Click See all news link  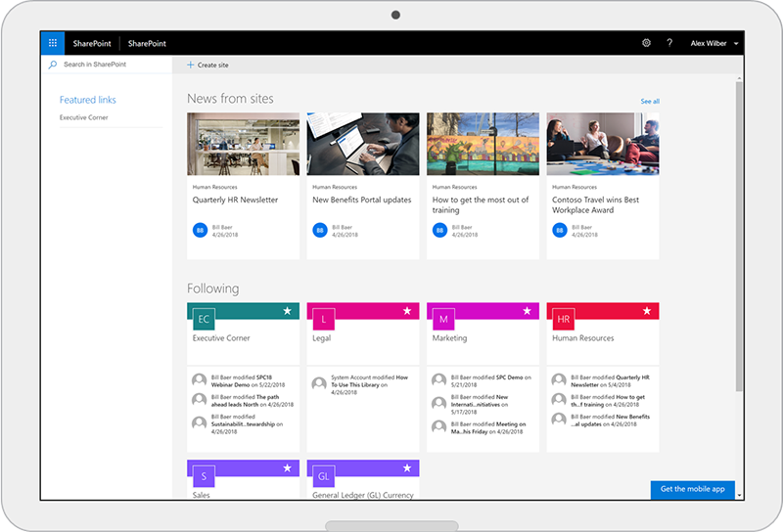tap(650, 102)
